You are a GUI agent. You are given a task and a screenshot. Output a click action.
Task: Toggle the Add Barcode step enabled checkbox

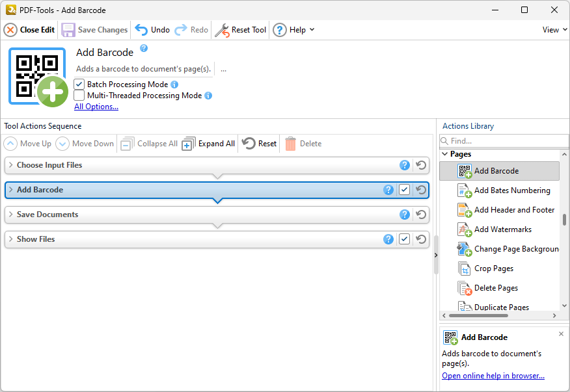pos(404,190)
